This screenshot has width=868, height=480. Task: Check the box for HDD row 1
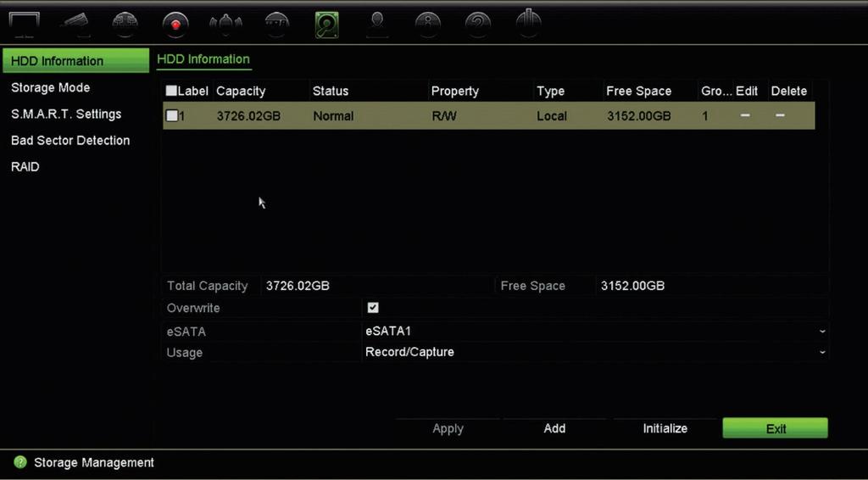(172, 115)
